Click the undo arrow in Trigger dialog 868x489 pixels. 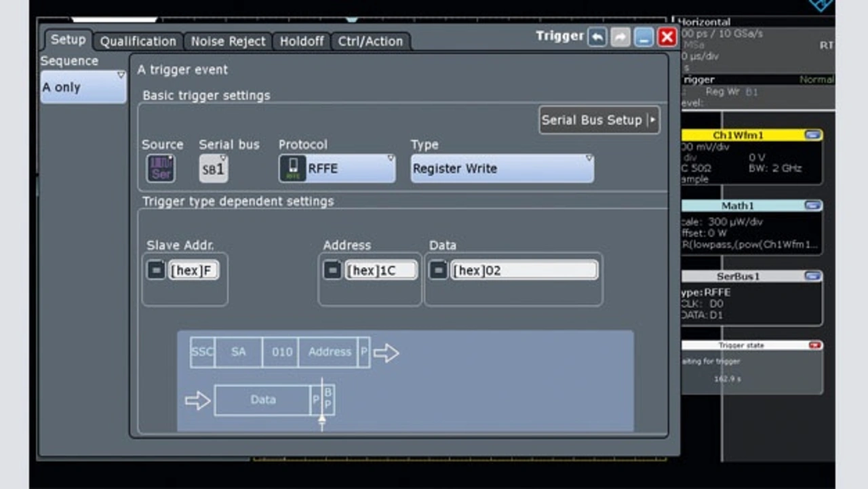[597, 37]
